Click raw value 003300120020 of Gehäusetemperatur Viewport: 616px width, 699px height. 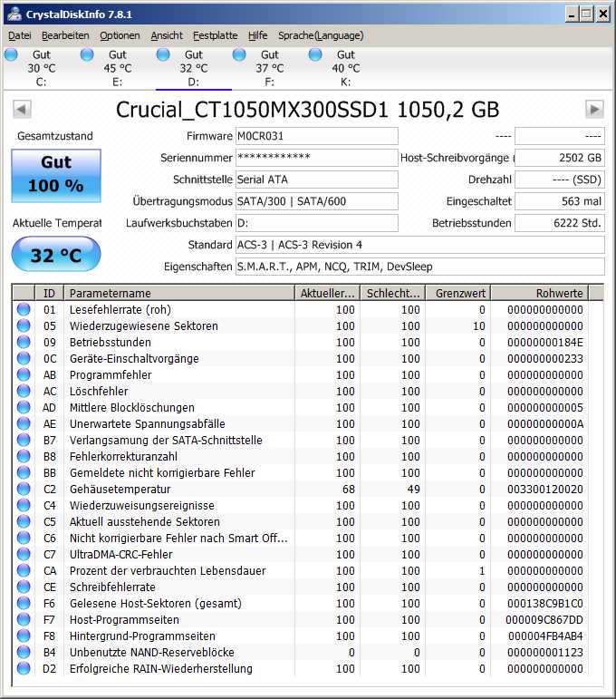coord(545,489)
